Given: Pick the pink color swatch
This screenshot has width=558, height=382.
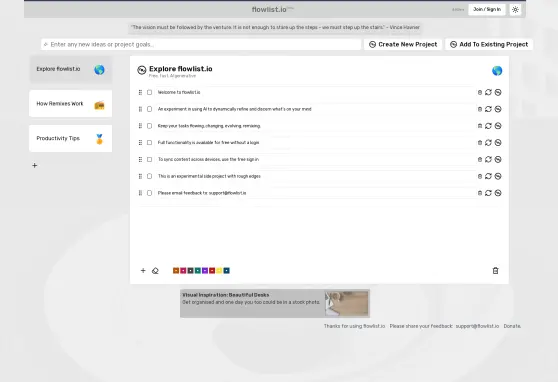Looking at the screenshot, I should [x=183, y=271].
